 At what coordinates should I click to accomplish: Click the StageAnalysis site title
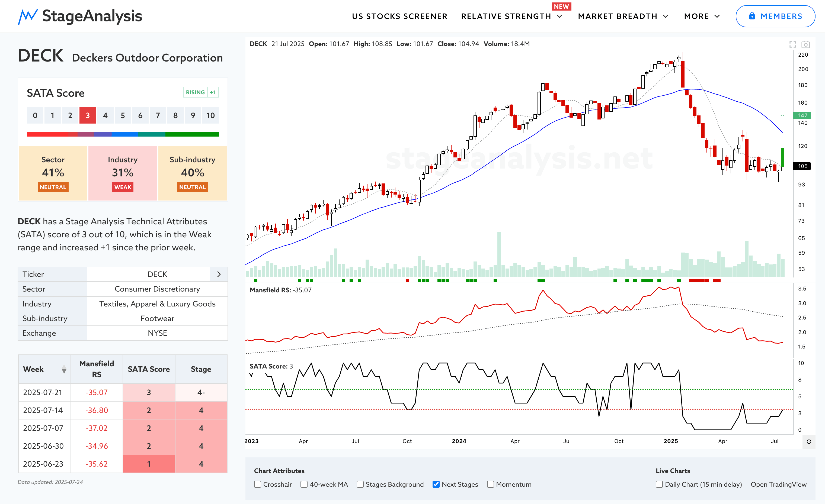(x=92, y=16)
